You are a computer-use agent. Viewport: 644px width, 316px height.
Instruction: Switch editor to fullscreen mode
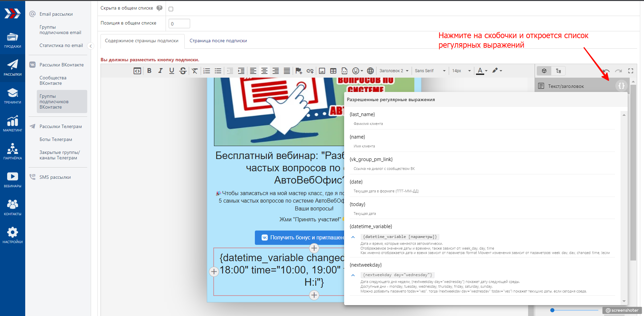631,71
